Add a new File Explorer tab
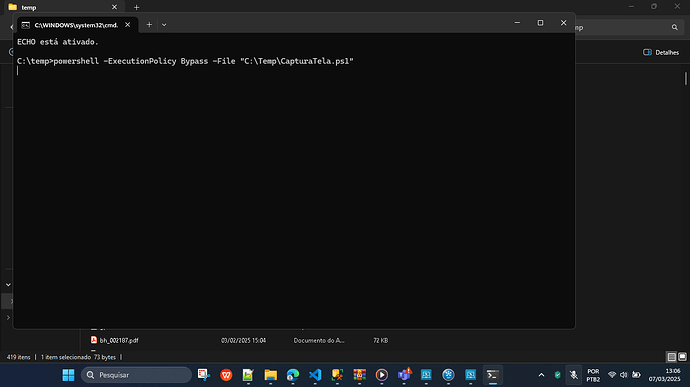690x387 pixels. tap(136, 7)
